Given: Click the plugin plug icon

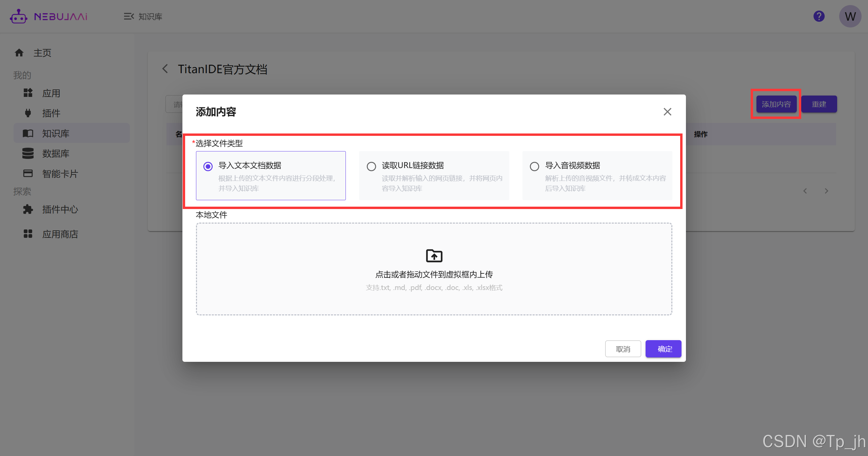Looking at the screenshot, I should (28, 113).
